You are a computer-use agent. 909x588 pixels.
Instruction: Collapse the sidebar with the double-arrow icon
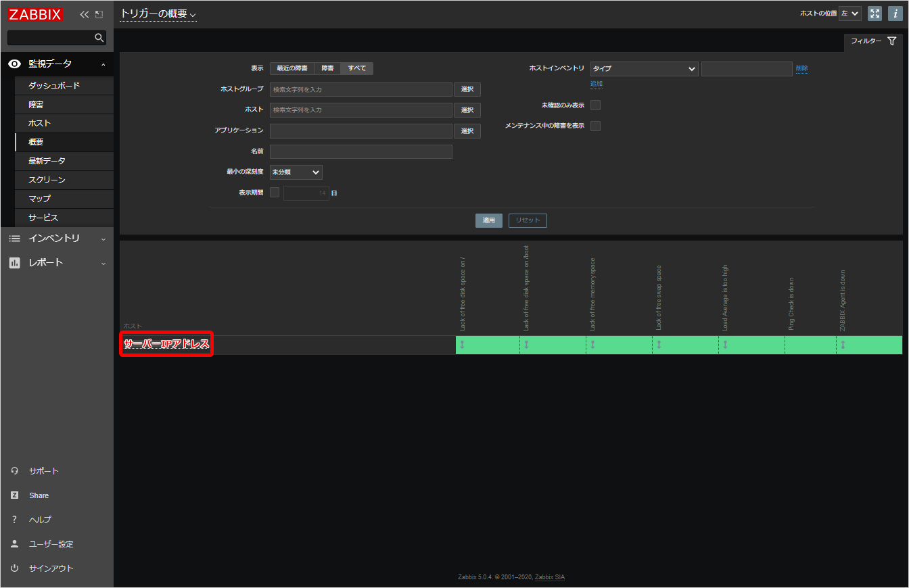click(83, 14)
